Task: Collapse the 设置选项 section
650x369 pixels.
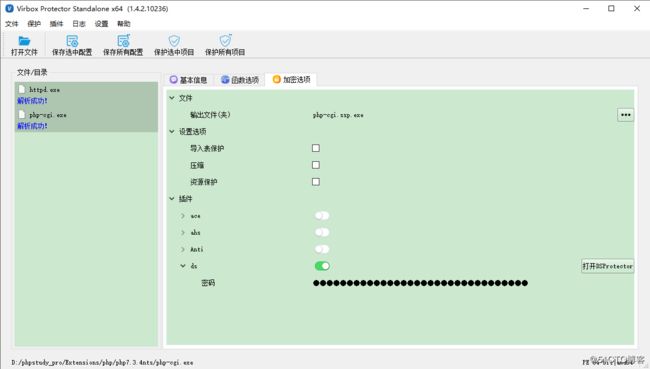Action: (172, 131)
